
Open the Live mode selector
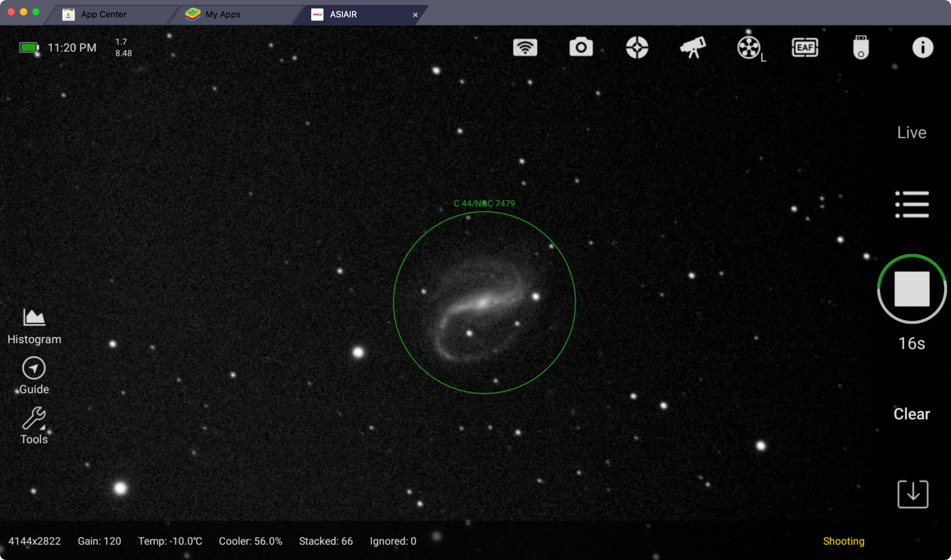[912, 133]
